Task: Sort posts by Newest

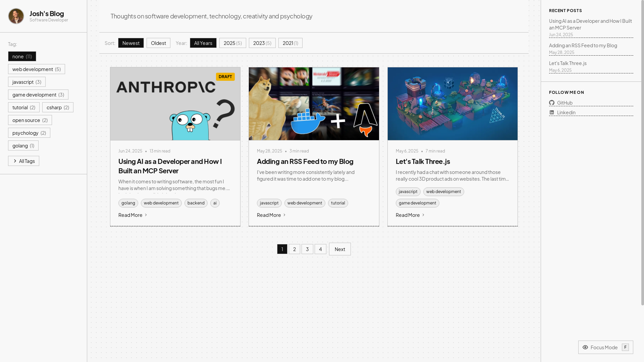Action: 131,43
